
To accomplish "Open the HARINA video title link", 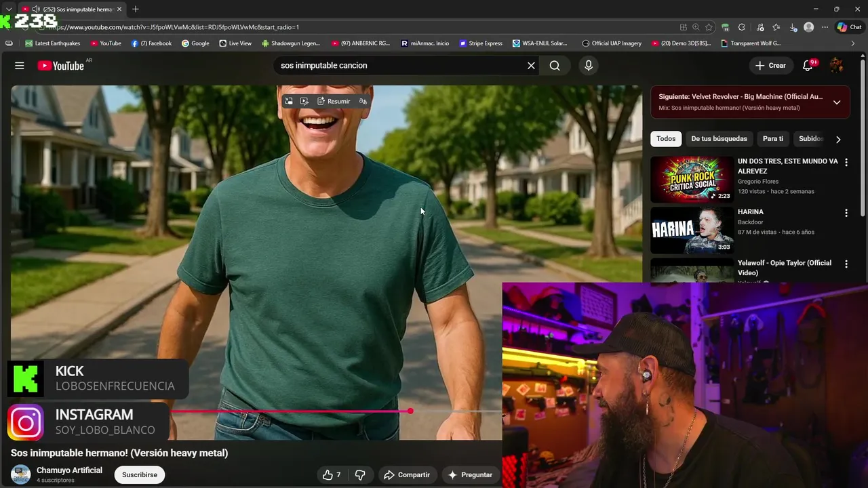I will pyautogui.click(x=751, y=212).
